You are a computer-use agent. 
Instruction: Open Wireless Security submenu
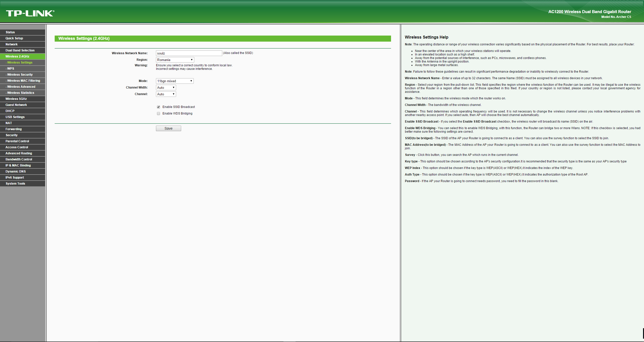pos(20,75)
